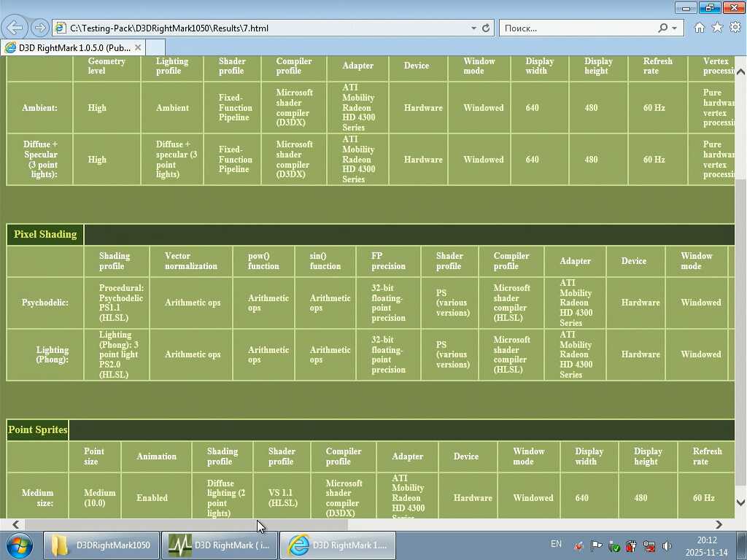This screenshot has width=747, height=560.
Task: Click Diffuse + Specular (3 point lights): row label
Action: tap(41, 160)
